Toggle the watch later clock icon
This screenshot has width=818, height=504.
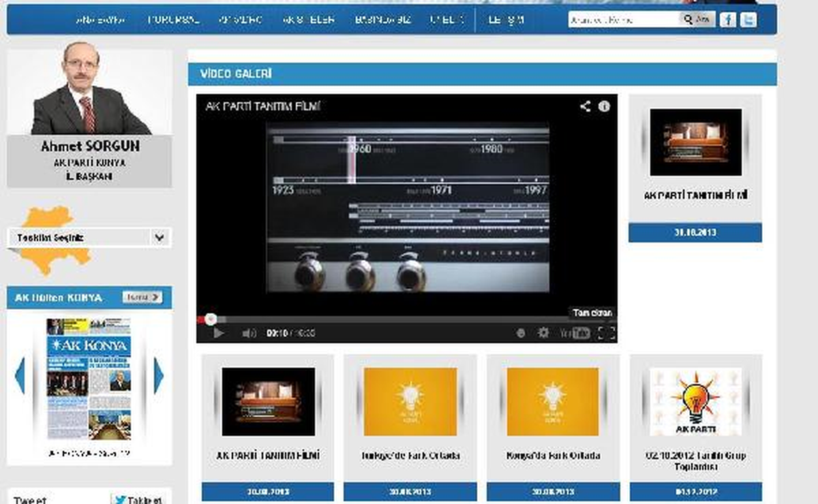click(521, 333)
